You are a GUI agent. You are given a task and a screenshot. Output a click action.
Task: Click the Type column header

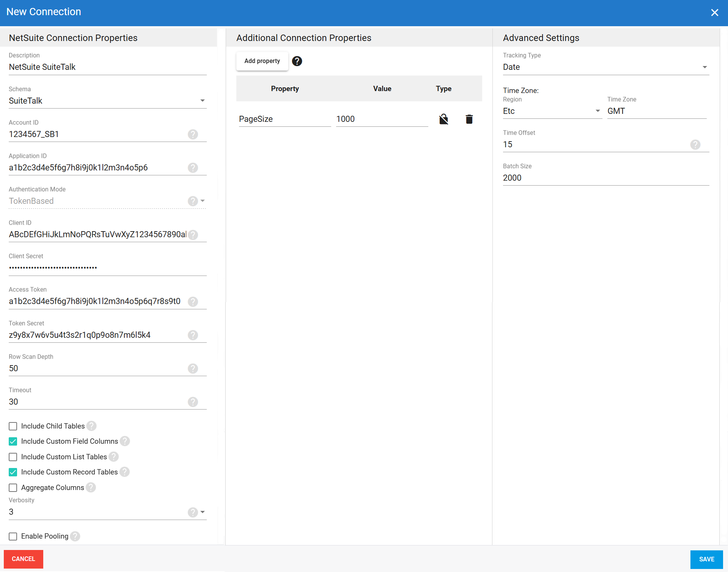click(x=443, y=89)
